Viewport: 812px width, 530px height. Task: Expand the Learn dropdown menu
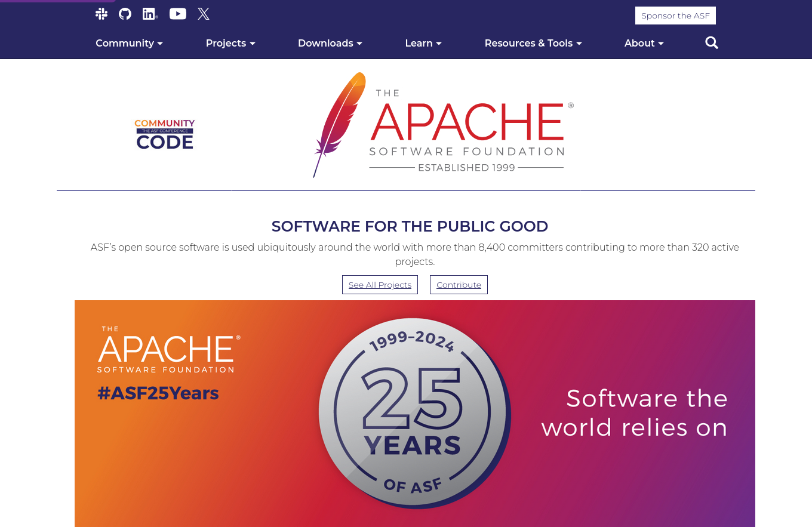pos(423,43)
